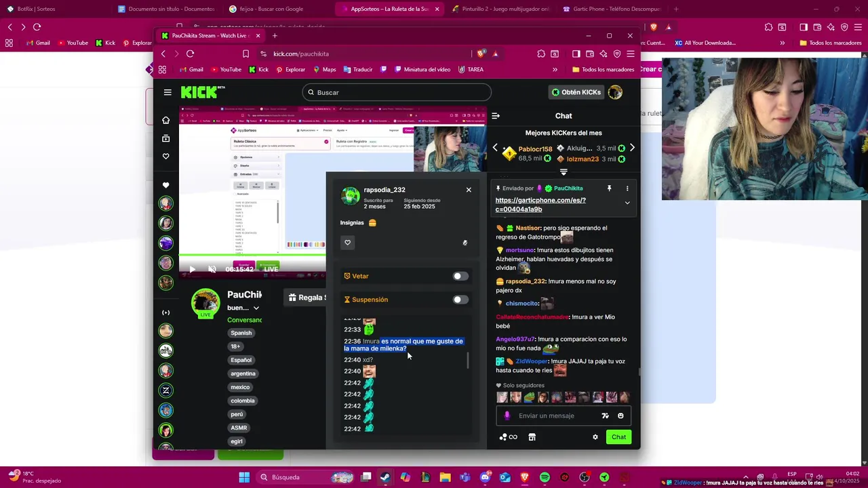Screen dimensions: 868x488
Task: Open the channel shop icon
Action: 532,437
